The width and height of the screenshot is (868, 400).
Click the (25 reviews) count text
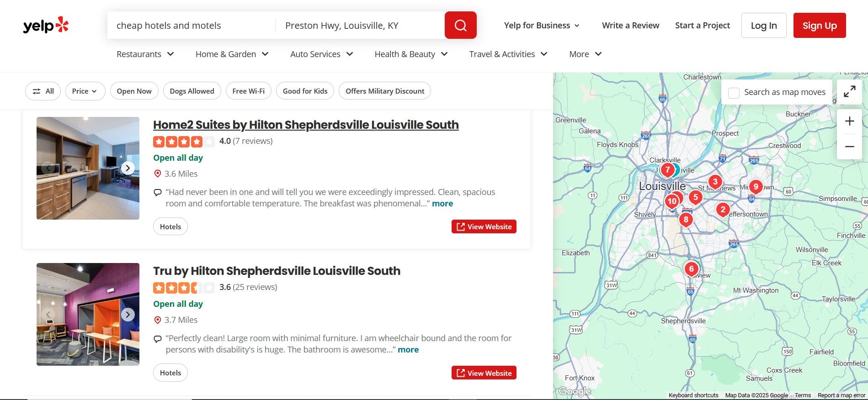pos(255,287)
